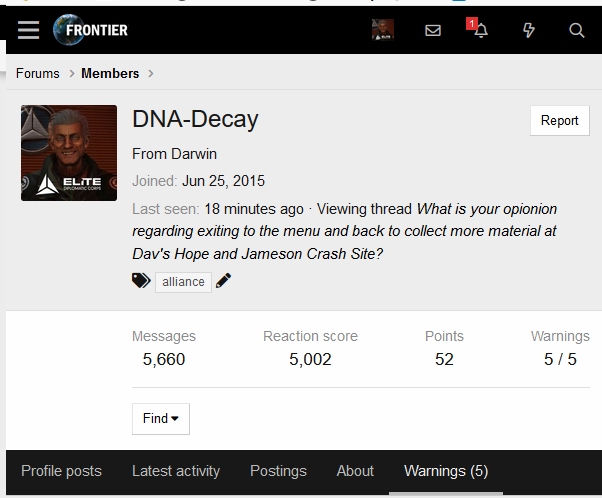Viewport: 602px width, 498px height.
Task: Open the magnifier search icon
Action: pyautogui.click(x=577, y=30)
